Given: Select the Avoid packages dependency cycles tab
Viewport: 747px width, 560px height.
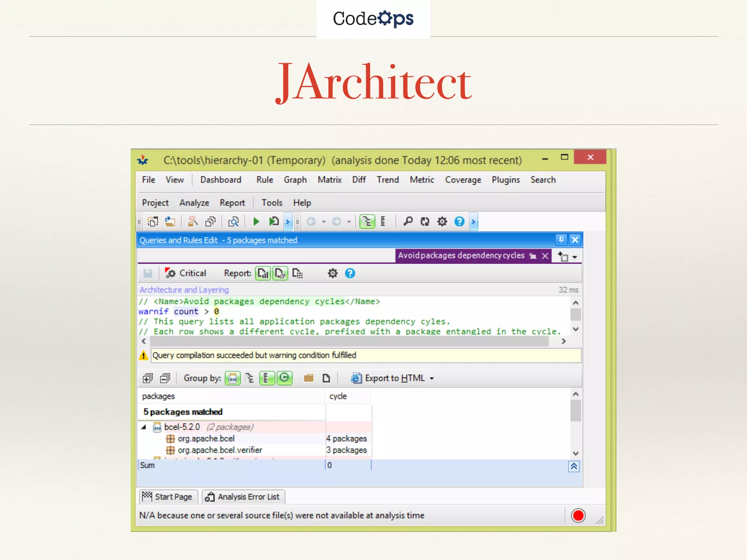Looking at the screenshot, I should (x=461, y=256).
